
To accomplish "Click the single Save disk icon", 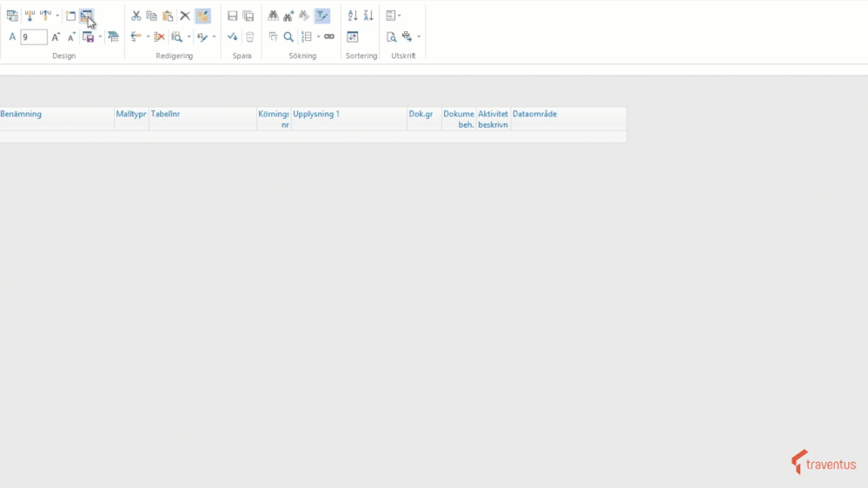I will point(233,16).
